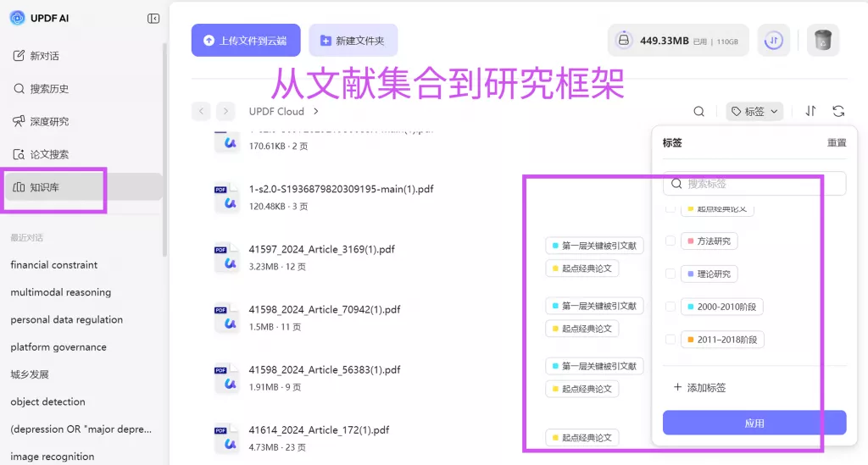Open recent chat platform governance
The width and height of the screenshot is (868, 465).
click(58, 346)
